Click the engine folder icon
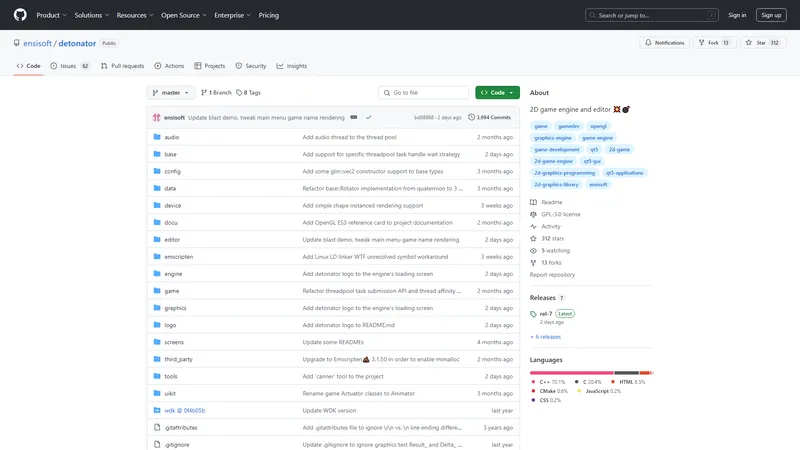The image size is (800, 450). click(157, 273)
